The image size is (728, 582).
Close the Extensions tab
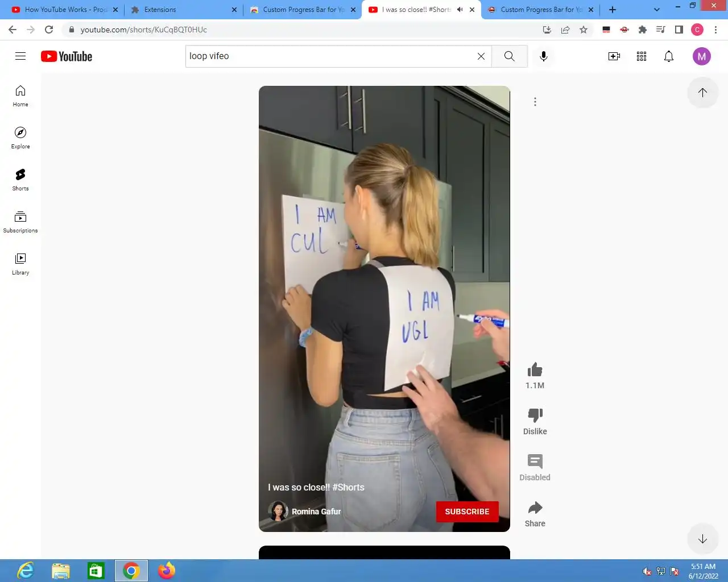[234, 10]
